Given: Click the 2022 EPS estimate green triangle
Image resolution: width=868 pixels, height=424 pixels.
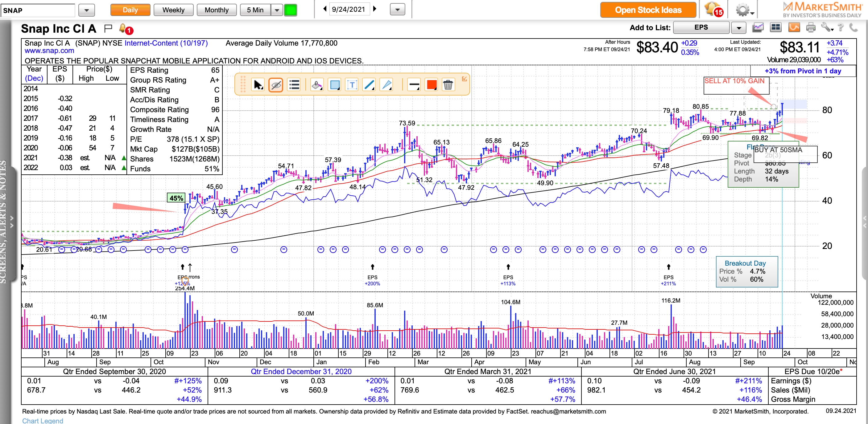Looking at the screenshot, I should pyautogui.click(x=124, y=168).
